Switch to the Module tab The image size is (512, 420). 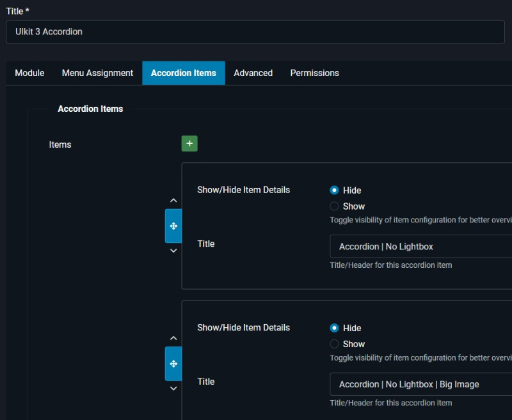[x=29, y=73]
